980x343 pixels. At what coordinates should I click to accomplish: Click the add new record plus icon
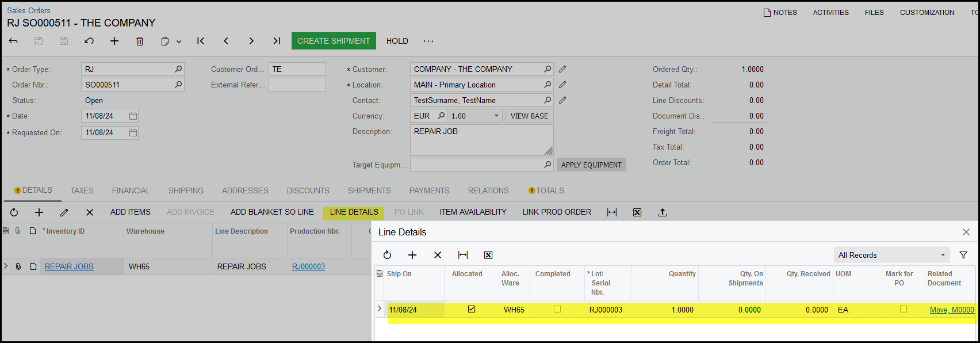coord(114,41)
